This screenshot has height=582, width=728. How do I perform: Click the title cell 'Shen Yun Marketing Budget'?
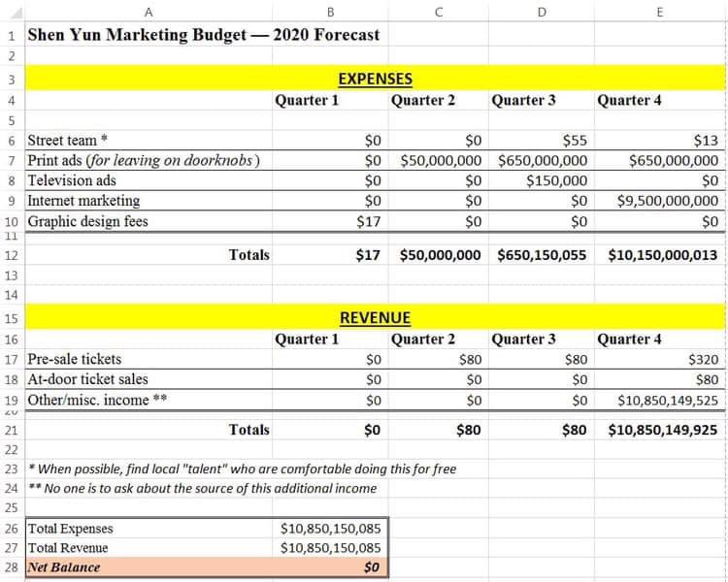(204, 35)
